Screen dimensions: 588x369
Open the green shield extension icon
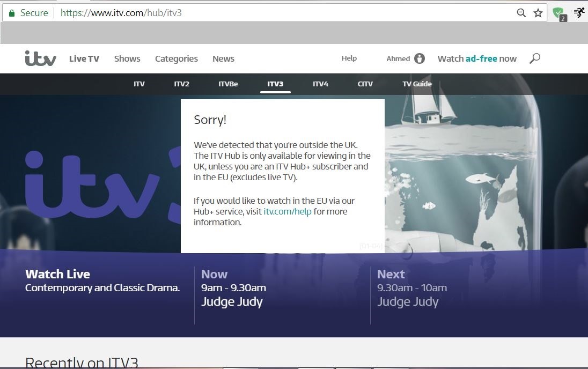pyautogui.click(x=560, y=14)
